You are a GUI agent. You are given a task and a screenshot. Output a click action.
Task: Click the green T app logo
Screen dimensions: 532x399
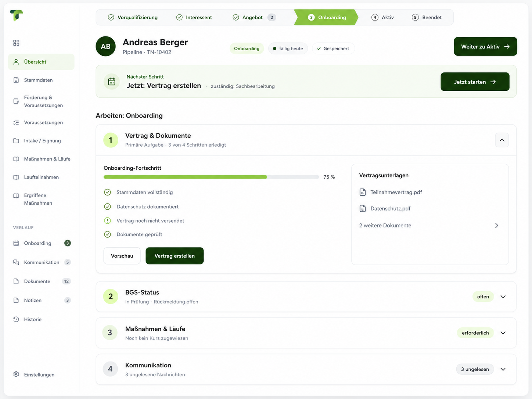click(17, 15)
